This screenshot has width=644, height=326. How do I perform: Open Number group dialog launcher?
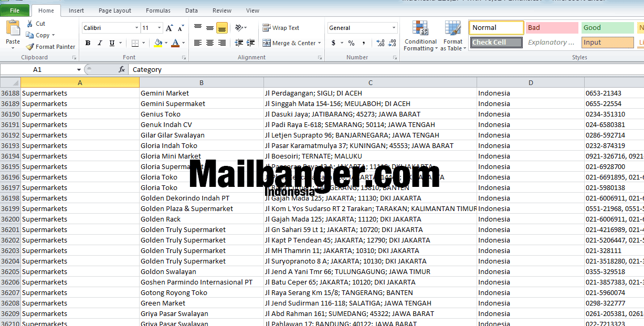tap(396, 57)
